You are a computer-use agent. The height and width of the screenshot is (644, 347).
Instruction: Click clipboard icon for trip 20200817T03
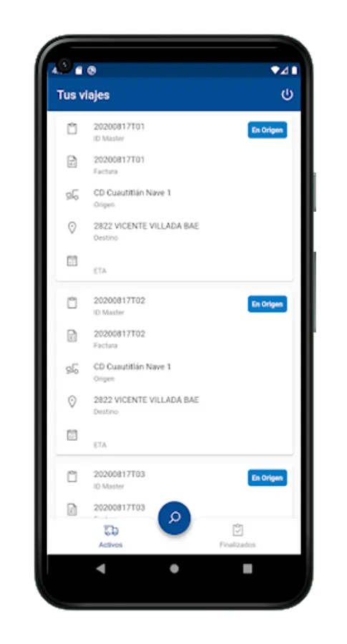point(72,477)
